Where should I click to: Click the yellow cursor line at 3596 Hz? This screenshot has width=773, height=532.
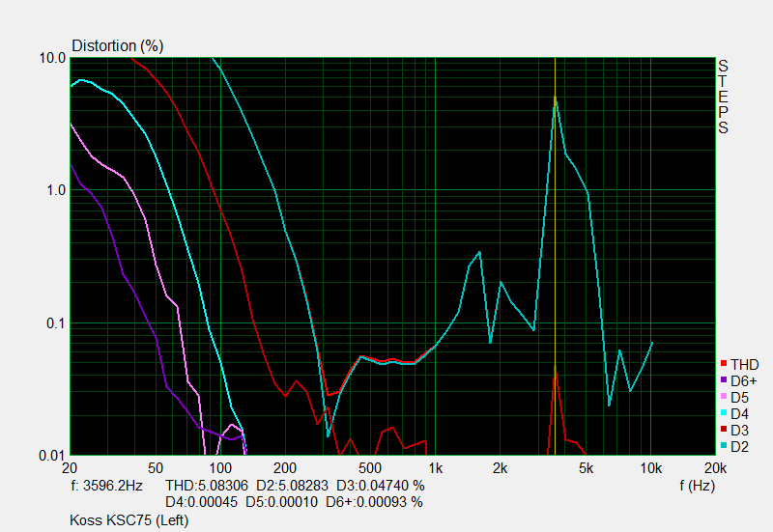(555, 256)
